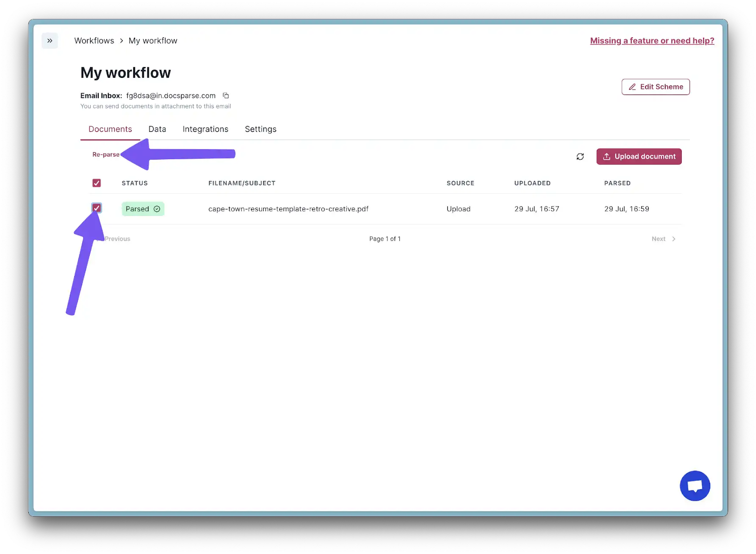Viewport: 756px width, 554px height.
Task: Go to Previous page
Action: (x=114, y=239)
